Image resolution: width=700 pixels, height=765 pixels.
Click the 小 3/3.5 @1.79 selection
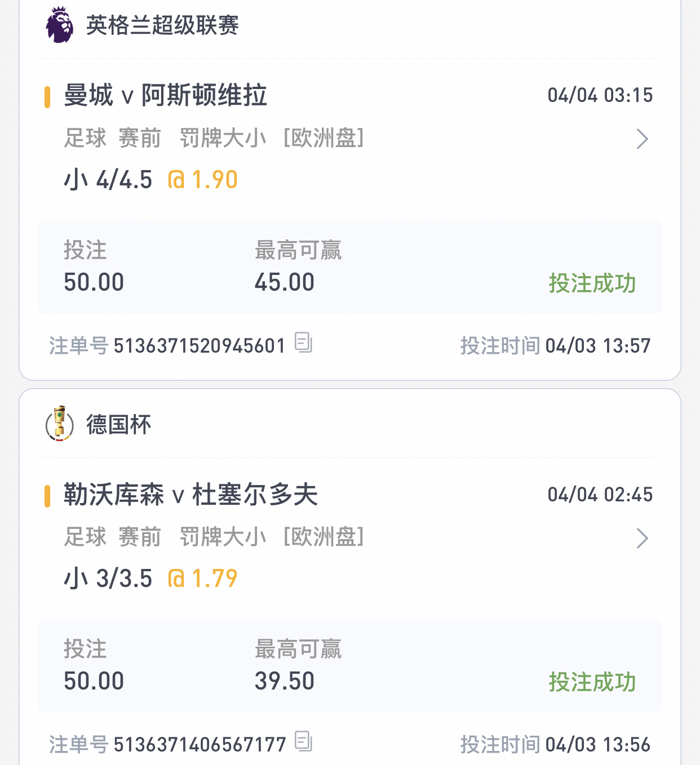[150, 579]
